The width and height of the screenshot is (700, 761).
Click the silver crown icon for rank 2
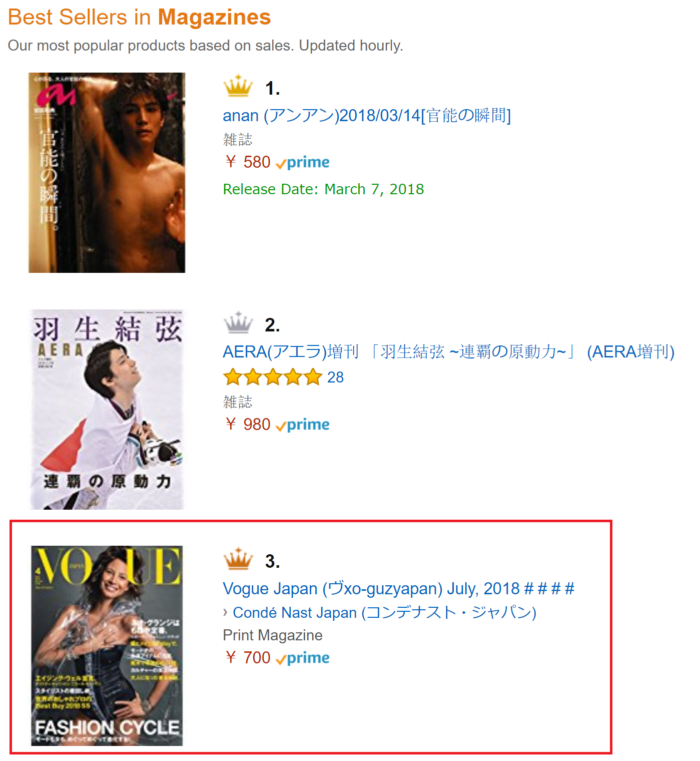pos(238,322)
